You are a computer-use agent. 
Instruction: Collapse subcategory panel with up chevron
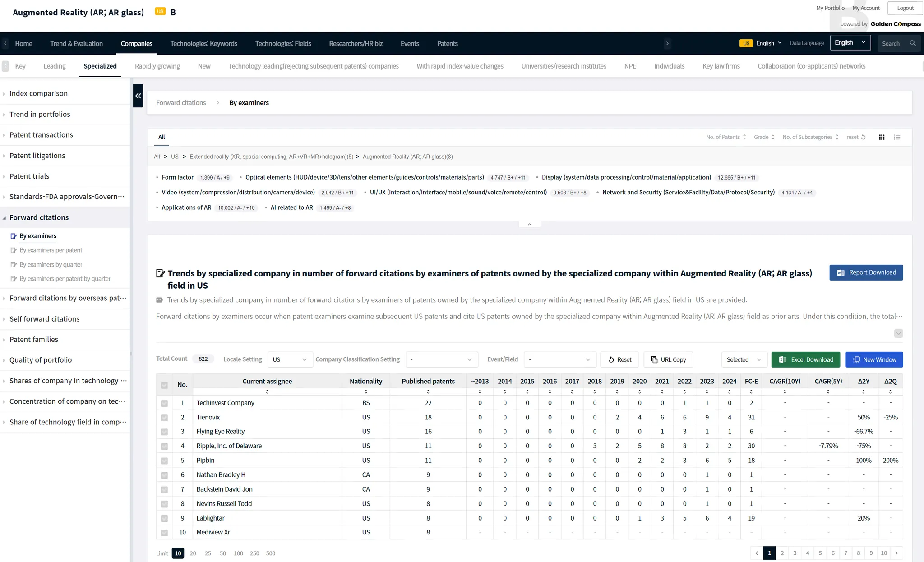coord(529,224)
